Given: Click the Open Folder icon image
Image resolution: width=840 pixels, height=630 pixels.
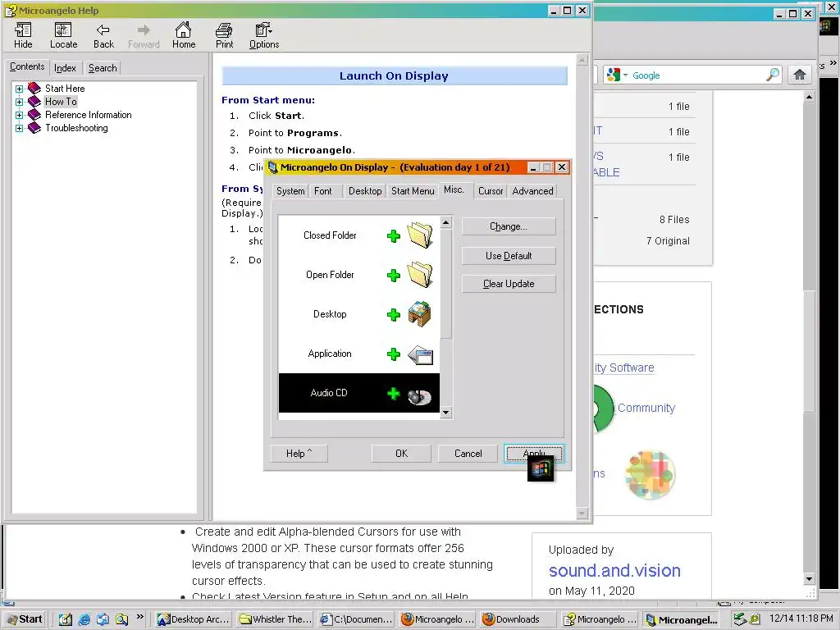Looking at the screenshot, I should (419, 275).
